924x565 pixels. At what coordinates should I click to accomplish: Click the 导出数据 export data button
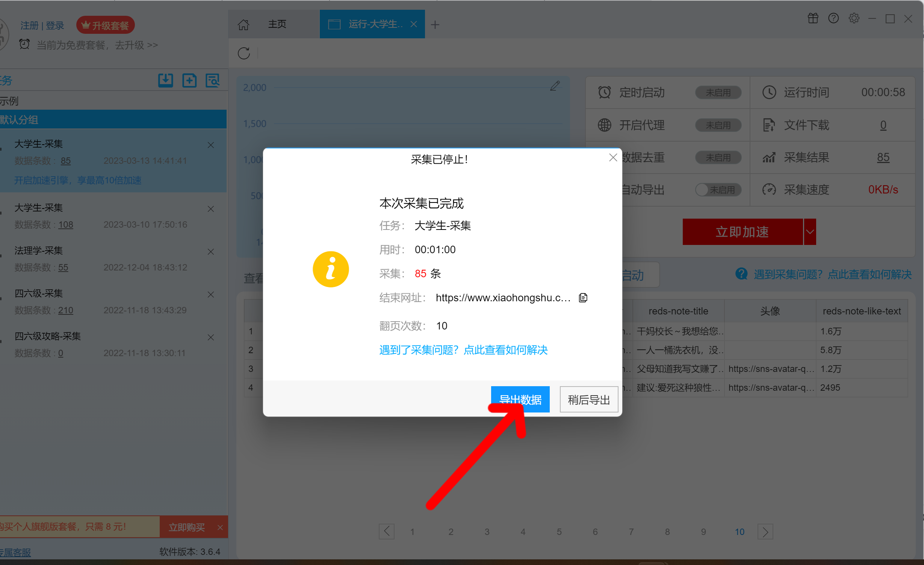(x=520, y=399)
